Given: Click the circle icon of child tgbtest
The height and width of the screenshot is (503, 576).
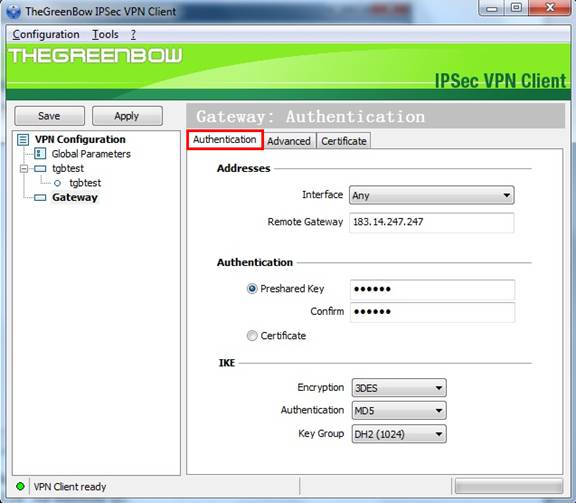Looking at the screenshot, I should click(x=57, y=183).
